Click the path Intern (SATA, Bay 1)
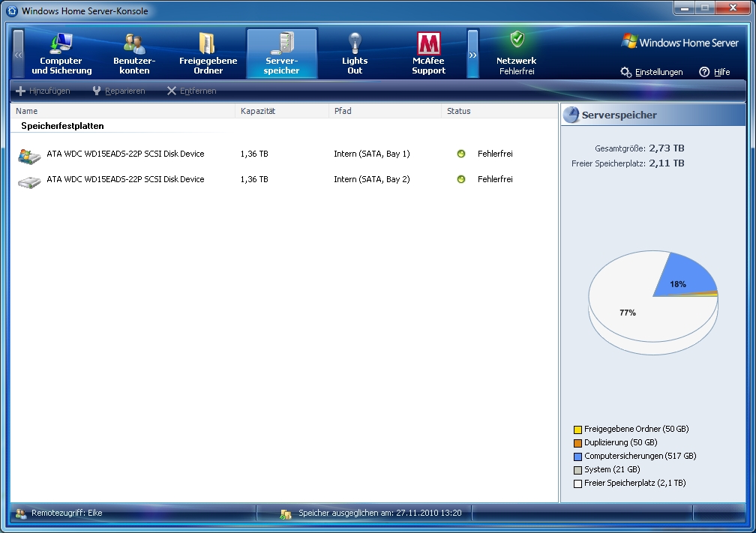 372,154
